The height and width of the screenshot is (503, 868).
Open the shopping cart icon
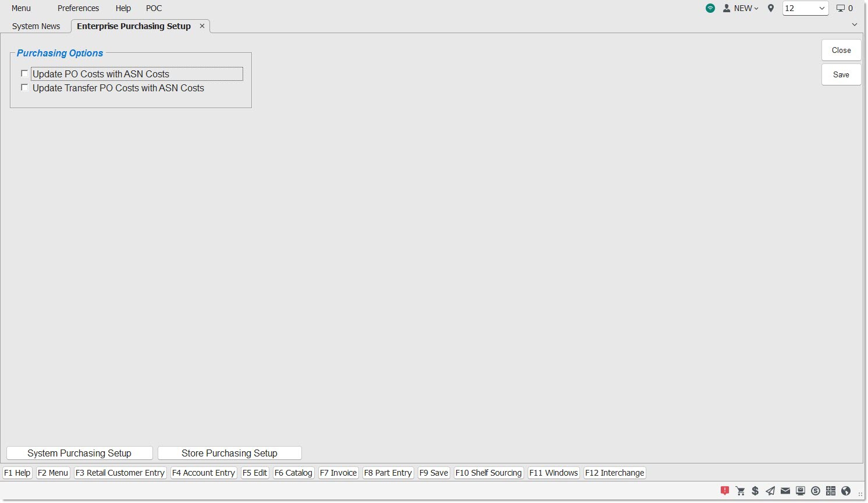(x=740, y=491)
